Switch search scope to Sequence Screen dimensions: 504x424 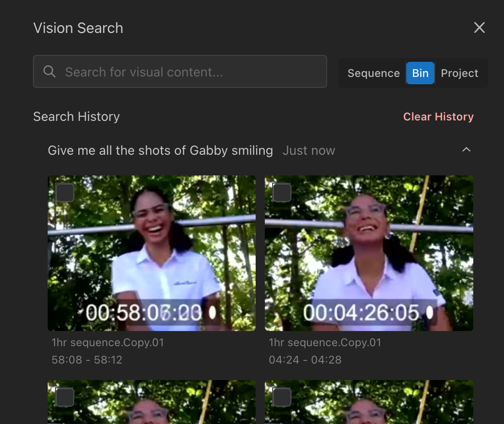(373, 73)
